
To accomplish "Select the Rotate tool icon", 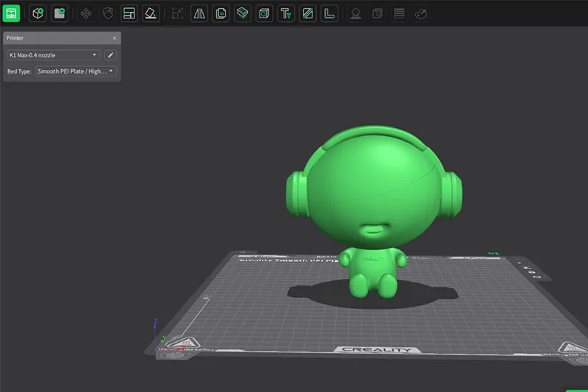I will point(108,13).
